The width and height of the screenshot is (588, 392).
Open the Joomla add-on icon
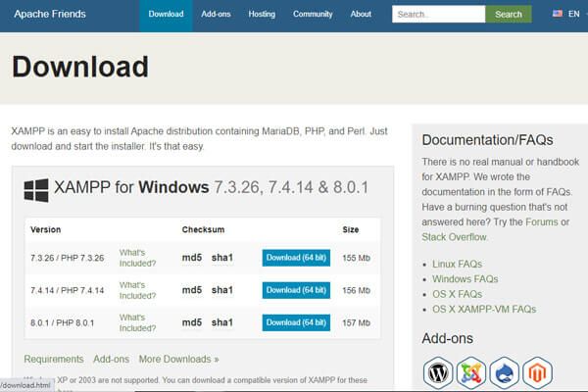pyautogui.click(x=471, y=372)
